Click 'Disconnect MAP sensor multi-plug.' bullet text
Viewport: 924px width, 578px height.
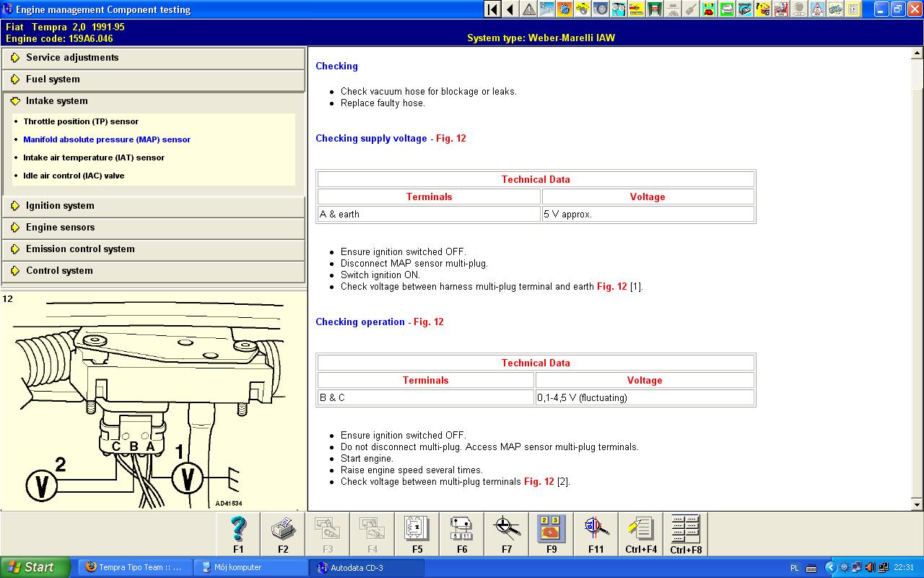click(x=414, y=263)
